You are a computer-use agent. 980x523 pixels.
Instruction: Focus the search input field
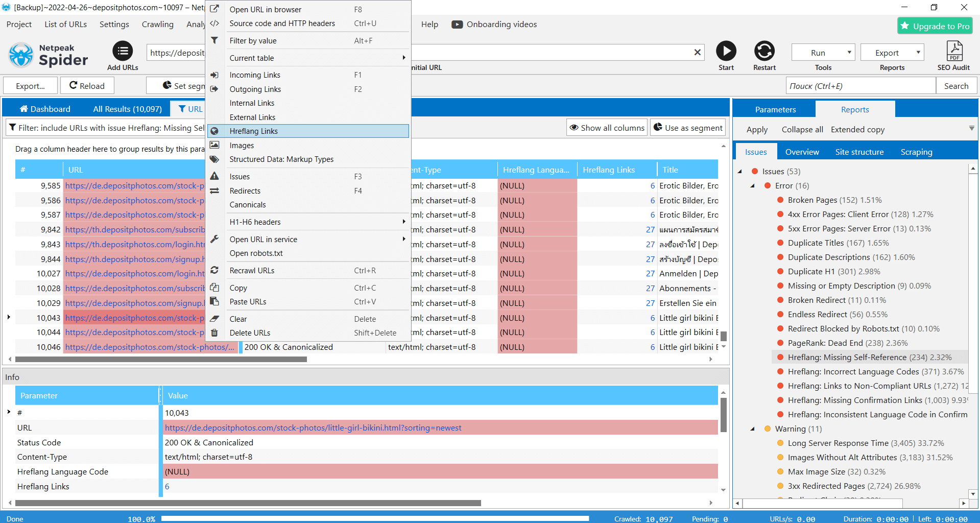coord(861,86)
